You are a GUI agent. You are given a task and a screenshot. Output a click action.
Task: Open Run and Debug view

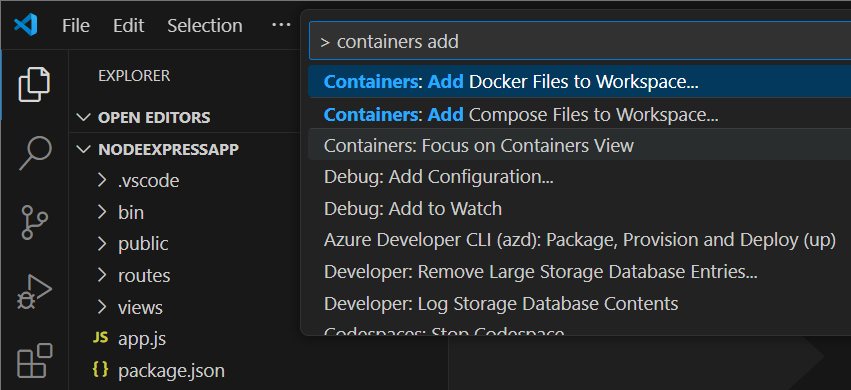34,292
